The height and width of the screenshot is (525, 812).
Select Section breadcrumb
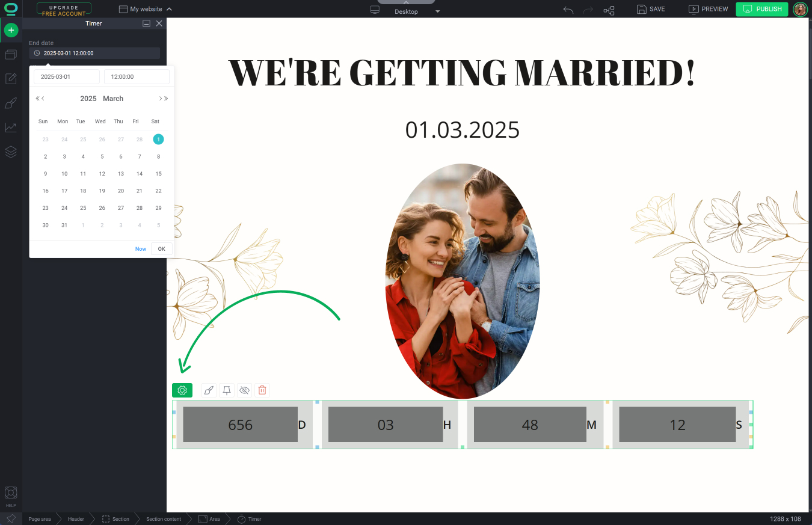click(x=115, y=519)
